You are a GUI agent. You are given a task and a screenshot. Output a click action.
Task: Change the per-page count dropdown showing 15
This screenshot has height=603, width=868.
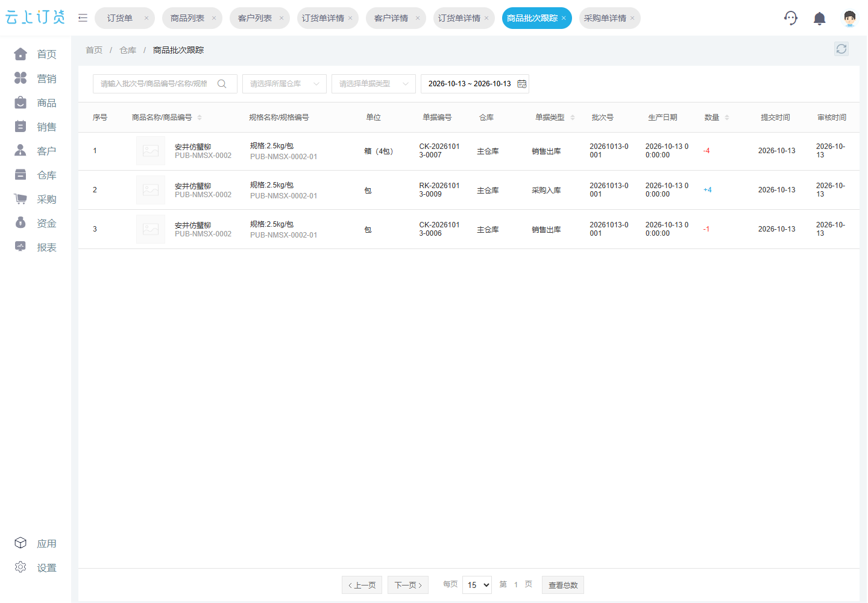point(477,585)
